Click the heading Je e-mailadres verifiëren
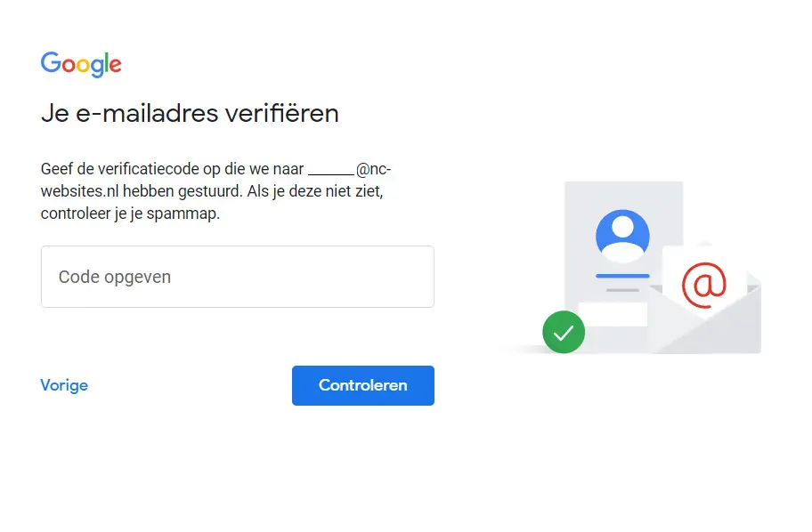This screenshot has height=532, width=812. 190,113
